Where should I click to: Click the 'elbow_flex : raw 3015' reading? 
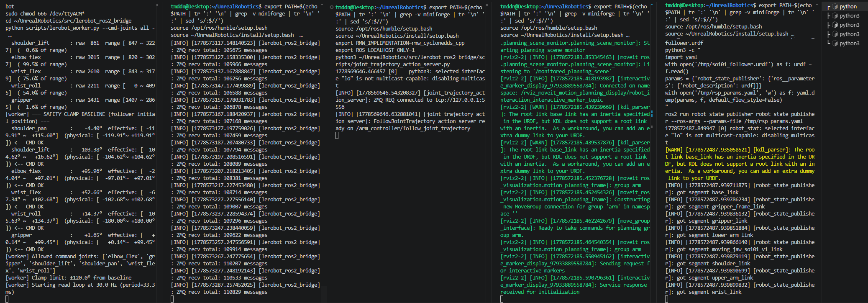tap(80, 61)
